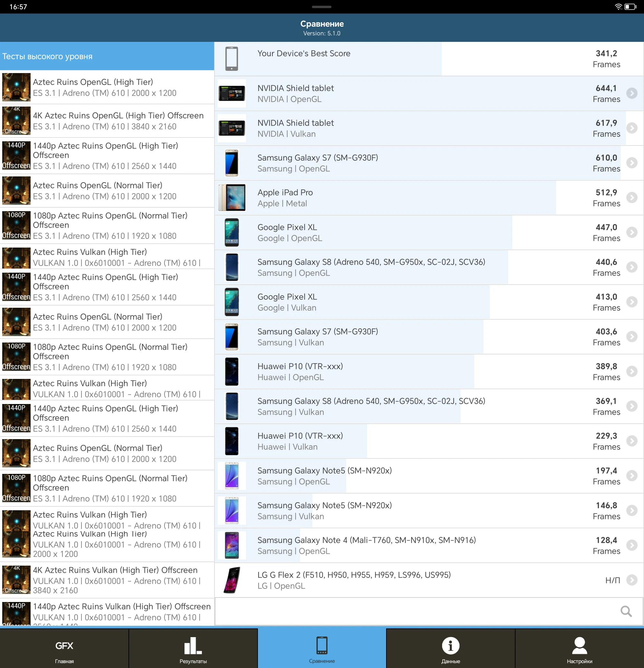Click the 644,1 Frames score value
The width and height of the screenshot is (644, 668).
click(607, 93)
